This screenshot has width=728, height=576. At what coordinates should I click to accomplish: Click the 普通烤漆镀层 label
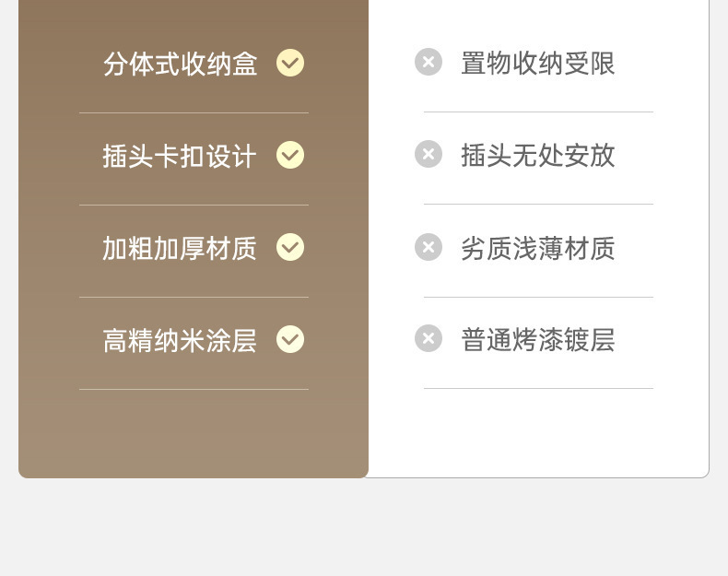tap(538, 340)
